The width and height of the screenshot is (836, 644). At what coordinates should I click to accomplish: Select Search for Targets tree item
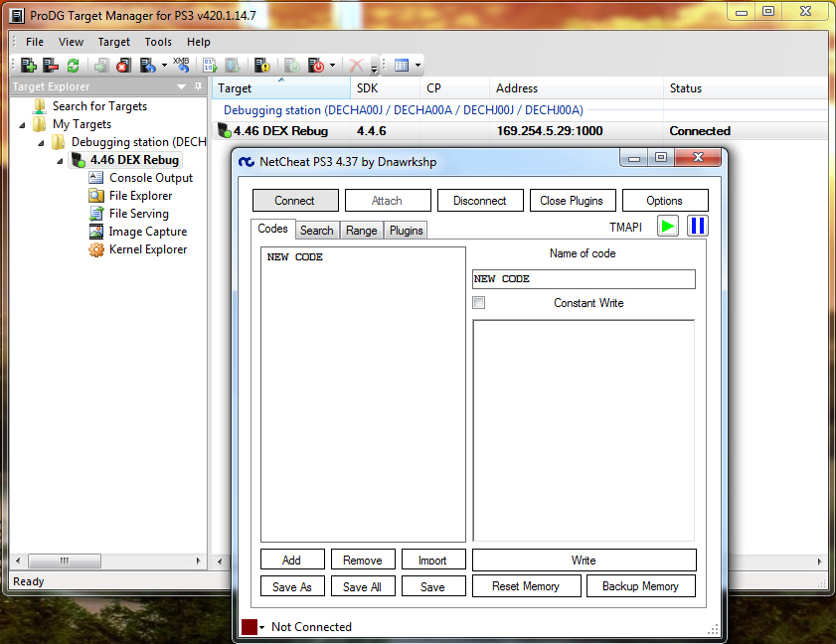point(99,106)
